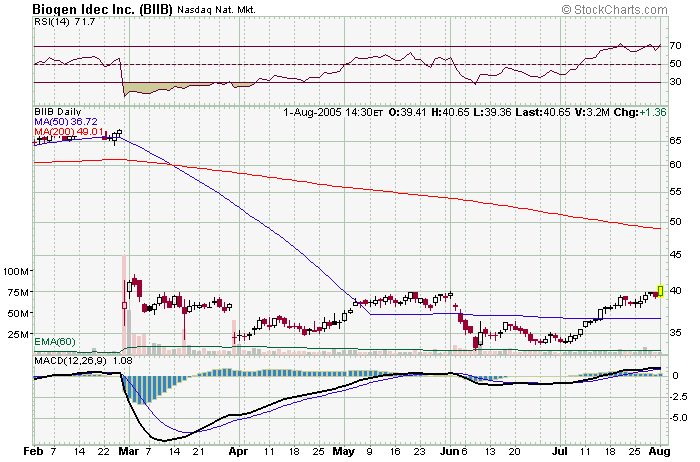Click the 45 price axis label
Screen dimensions: 700x462
coord(675,254)
